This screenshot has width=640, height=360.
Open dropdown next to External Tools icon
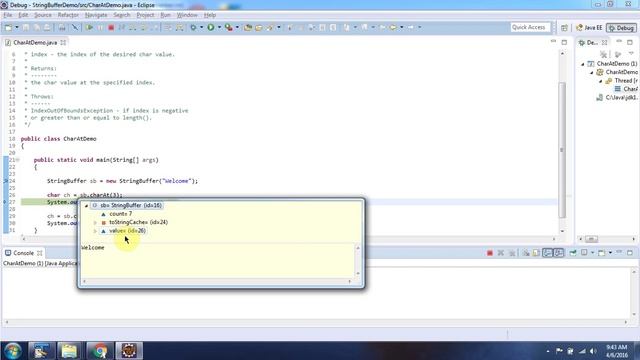(237, 27)
